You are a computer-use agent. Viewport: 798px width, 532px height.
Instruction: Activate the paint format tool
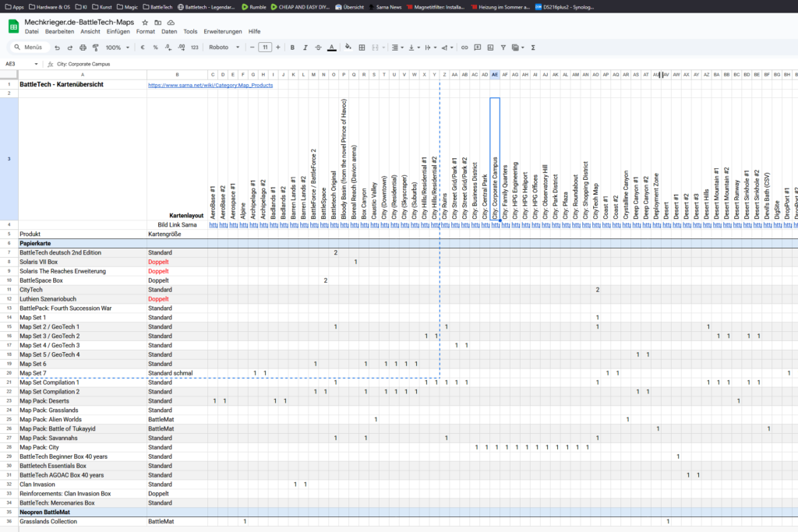point(95,48)
